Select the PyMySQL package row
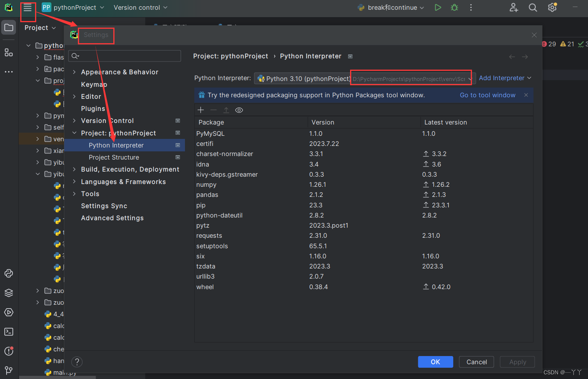The height and width of the screenshot is (379, 588). click(x=364, y=133)
